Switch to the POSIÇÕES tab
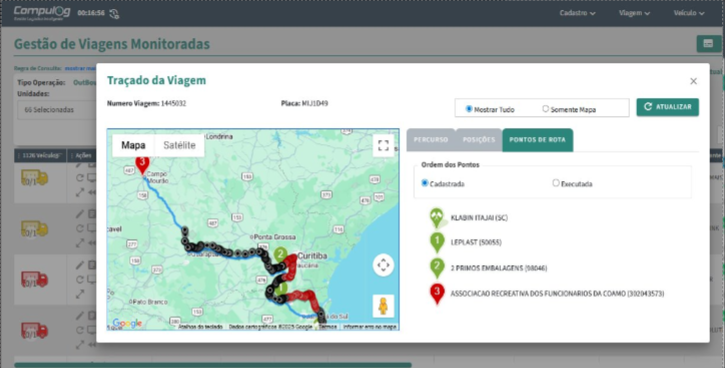This screenshot has height=368, width=725. pos(479,140)
